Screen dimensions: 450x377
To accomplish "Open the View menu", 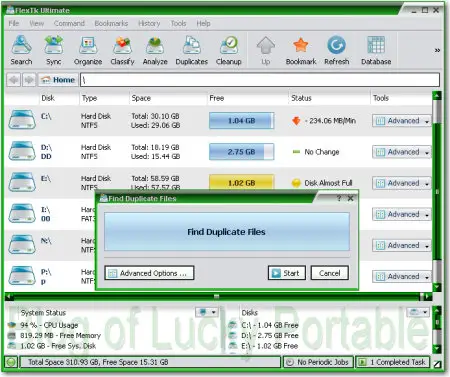I will click(37, 23).
